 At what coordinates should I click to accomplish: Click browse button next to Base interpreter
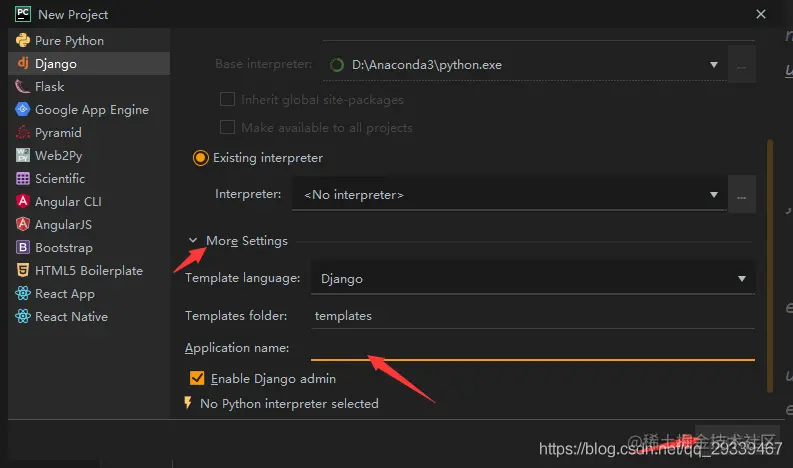coord(741,65)
